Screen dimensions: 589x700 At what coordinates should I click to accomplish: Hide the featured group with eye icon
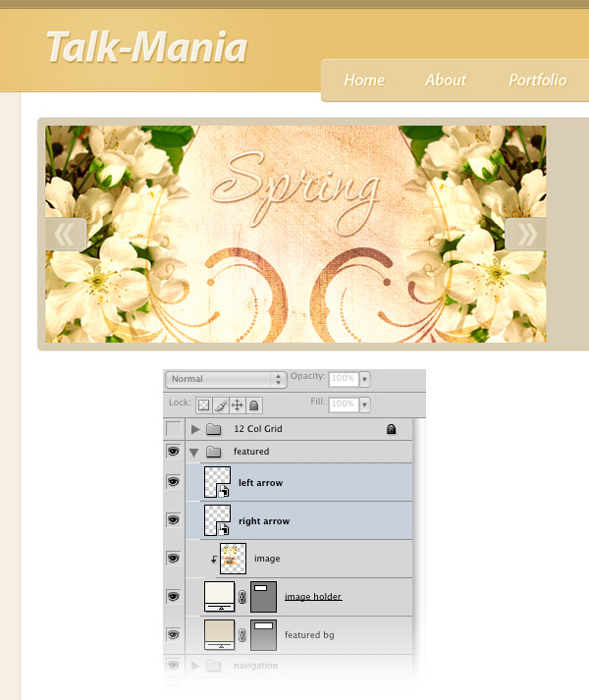click(174, 452)
